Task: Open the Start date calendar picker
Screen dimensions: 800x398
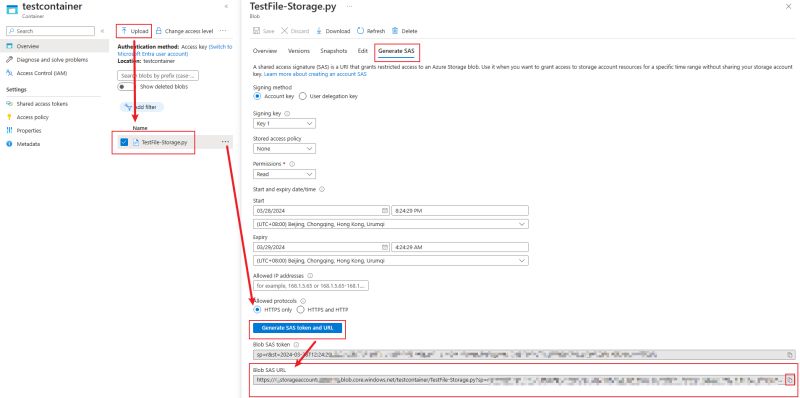Action: (385, 210)
